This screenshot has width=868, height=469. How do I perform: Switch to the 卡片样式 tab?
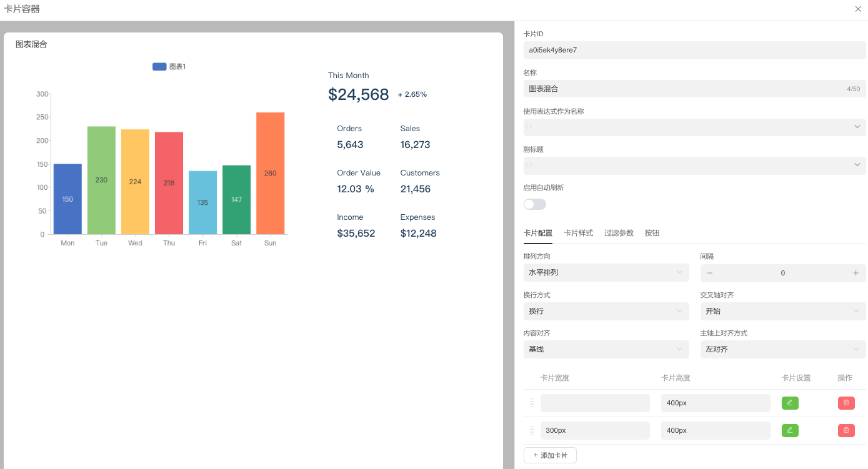[578, 233]
